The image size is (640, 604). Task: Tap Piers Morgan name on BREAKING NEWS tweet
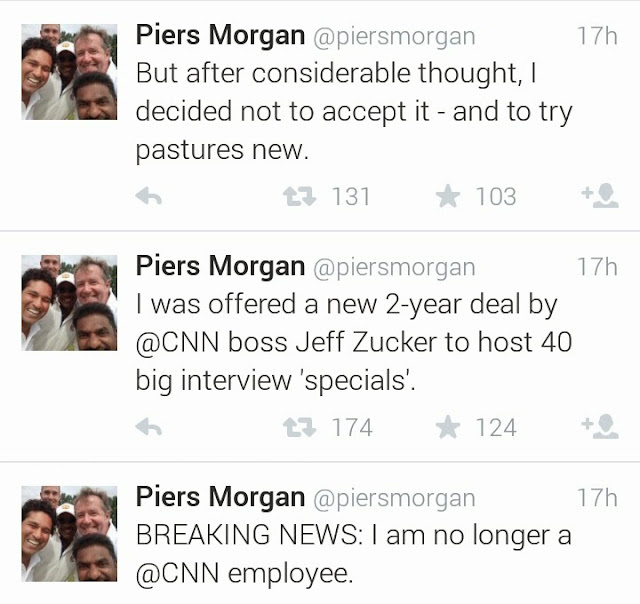point(220,497)
